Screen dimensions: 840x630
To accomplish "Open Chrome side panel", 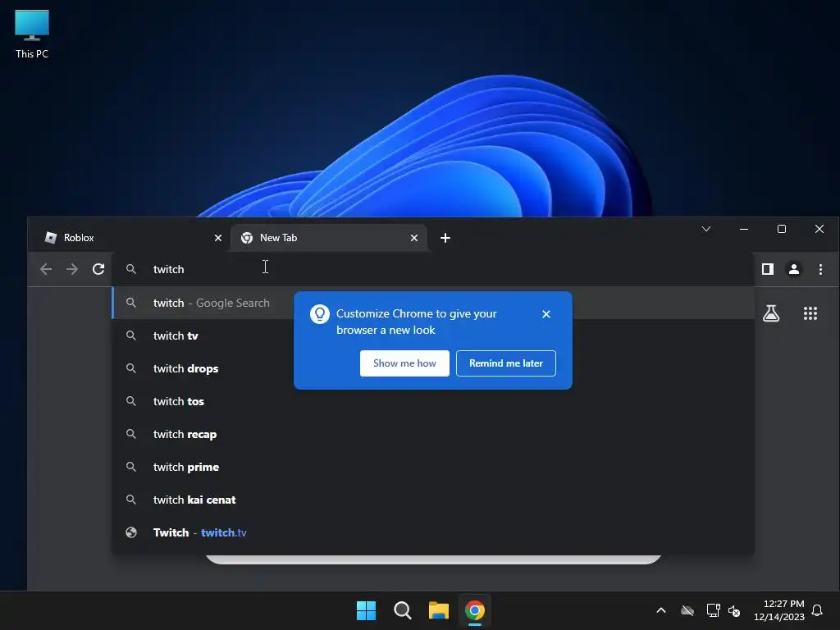I will [768, 269].
